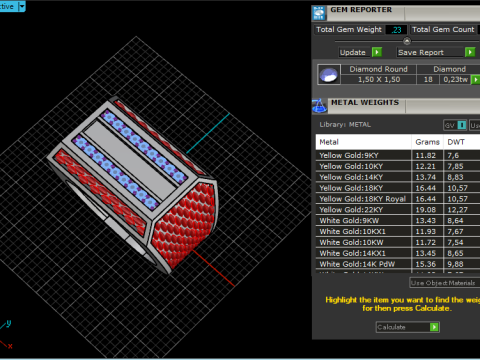Click the Grams column header
The image size is (480, 360).
pyautogui.click(x=427, y=142)
